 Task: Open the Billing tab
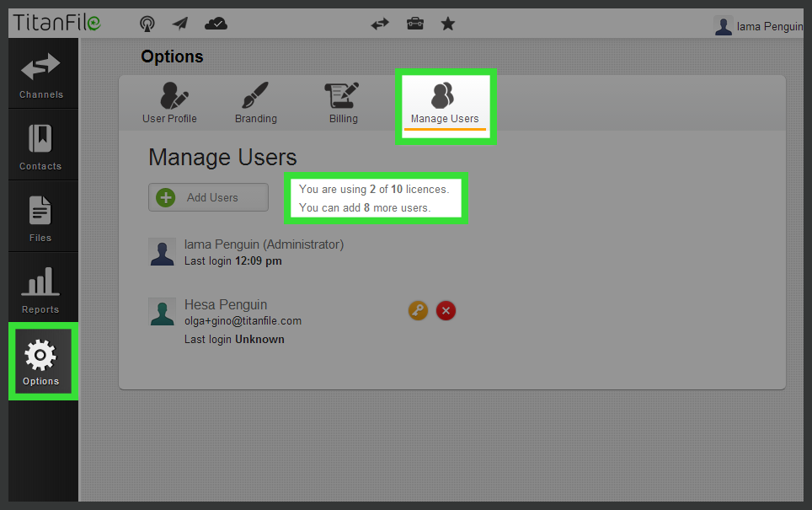click(342, 101)
